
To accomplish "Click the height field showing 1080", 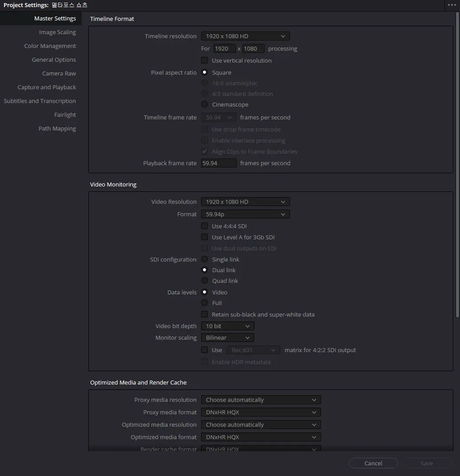I will (x=253, y=48).
